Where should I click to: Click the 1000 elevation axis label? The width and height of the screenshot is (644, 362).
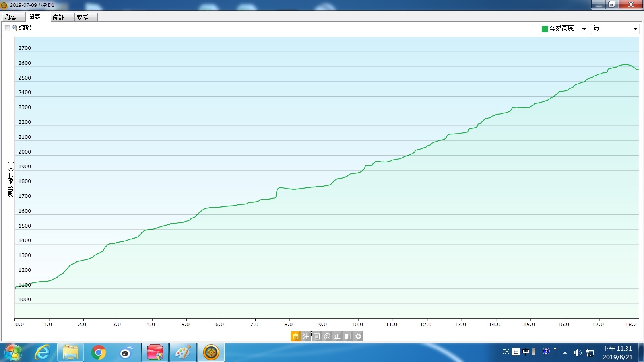[25, 300]
